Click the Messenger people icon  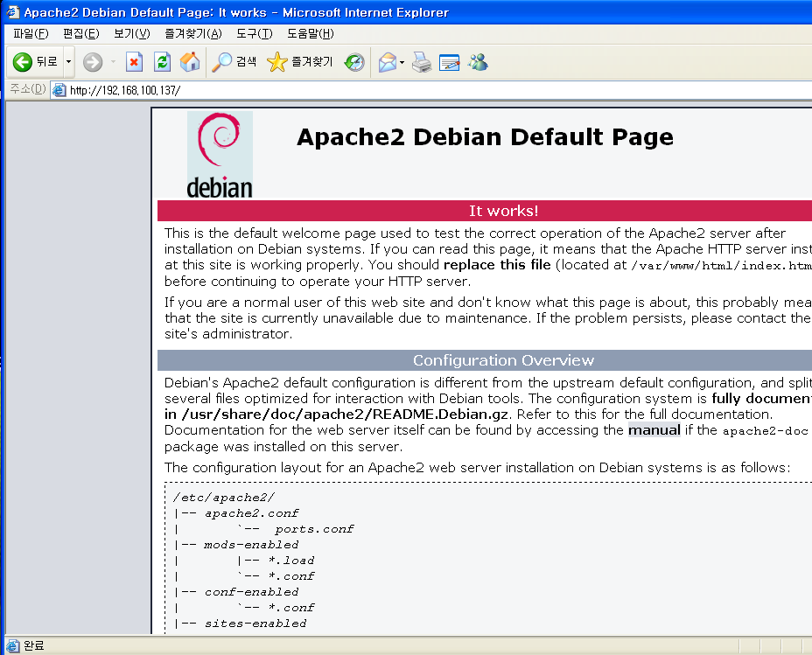[x=478, y=62]
